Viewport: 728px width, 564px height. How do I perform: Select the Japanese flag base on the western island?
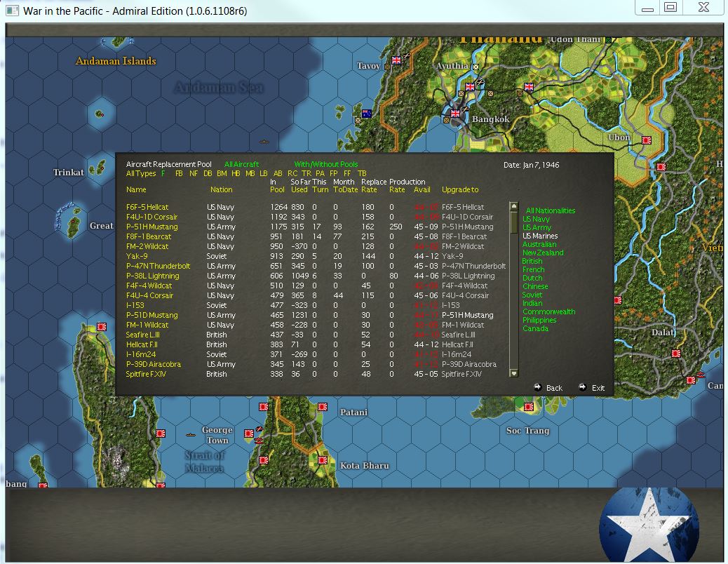pos(102,327)
